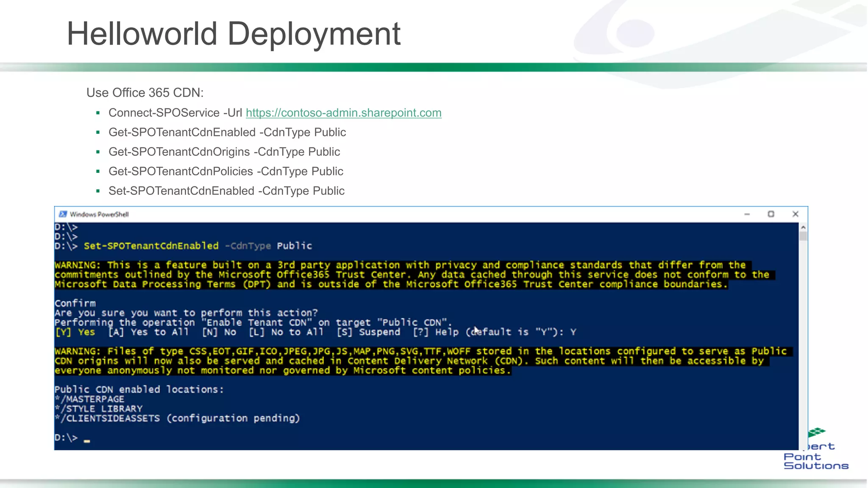Click '*/CLIENTSIDEASSETS (configuration pending)' line
This screenshot has height=488, width=868.
177,419
